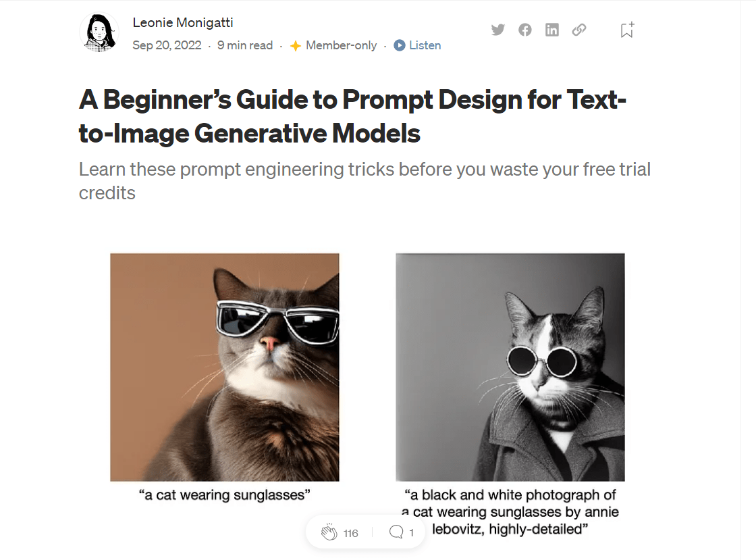This screenshot has width=756, height=560.
Task: Share the article on Facebook
Action: tap(525, 30)
